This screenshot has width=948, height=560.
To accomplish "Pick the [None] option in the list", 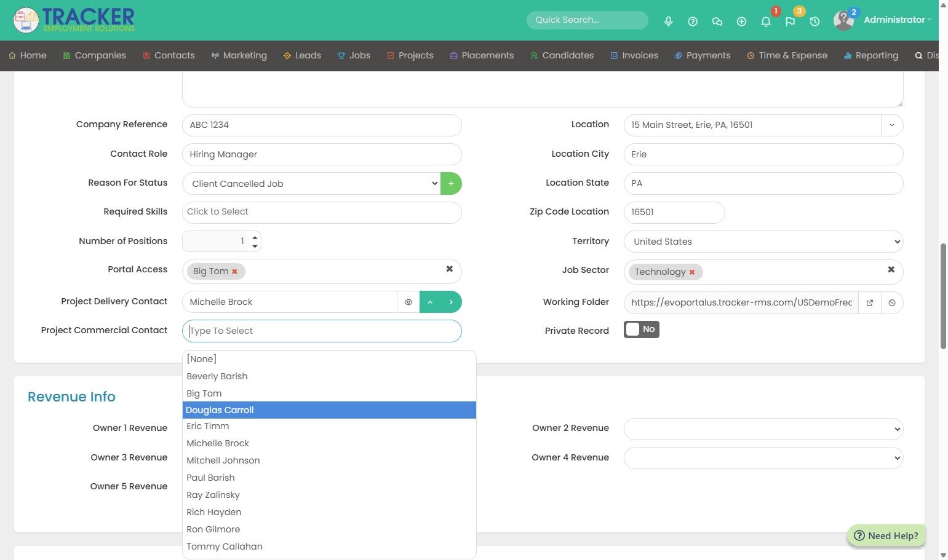I will pyautogui.click(x=329, y=359).
